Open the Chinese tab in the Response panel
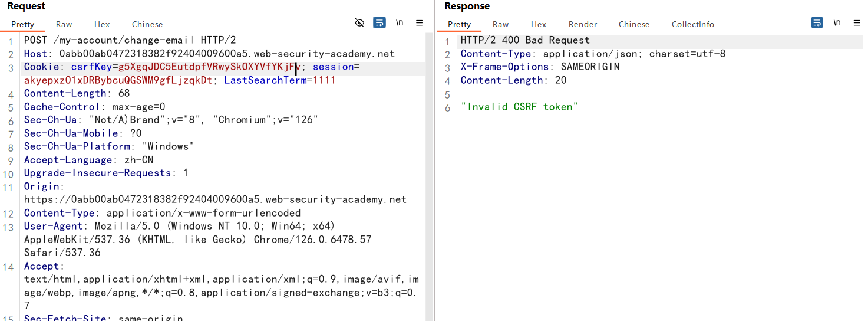Image resolution: width=868 pixels, height=321 pixels. [x=634, y=24]
